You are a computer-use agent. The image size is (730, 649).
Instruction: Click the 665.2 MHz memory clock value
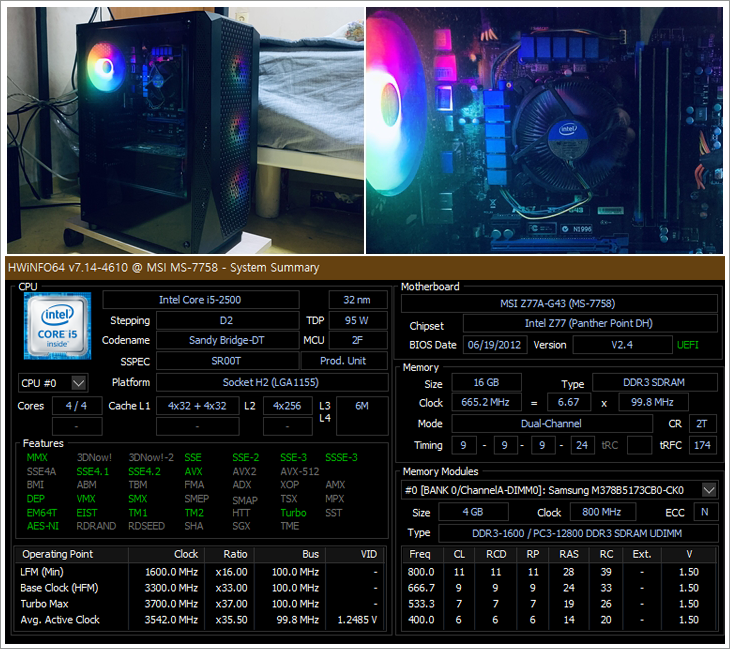point(486,402)
